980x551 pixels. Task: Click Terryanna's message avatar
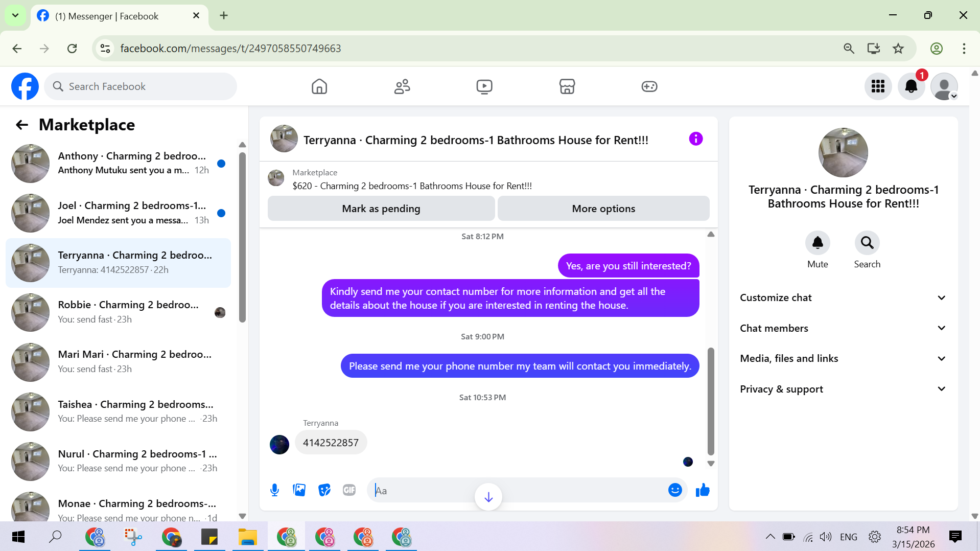[x=279, y=444]
